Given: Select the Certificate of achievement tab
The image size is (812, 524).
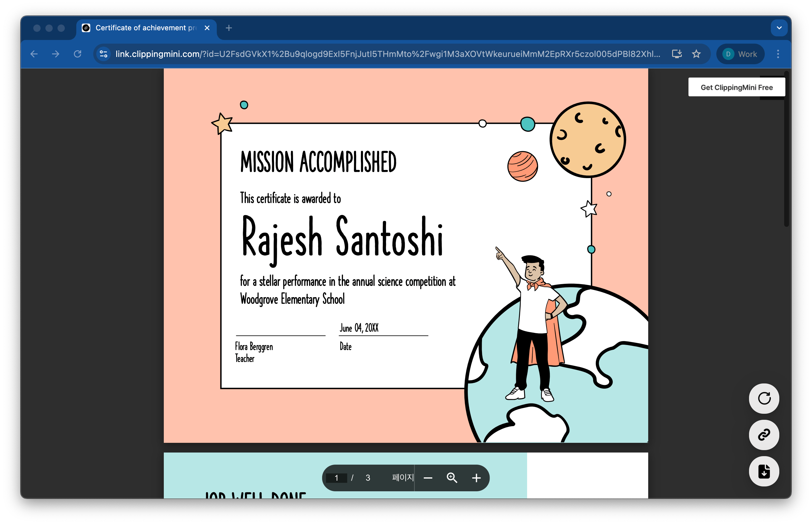Looking at the screenshot, I should pos(146,28).
